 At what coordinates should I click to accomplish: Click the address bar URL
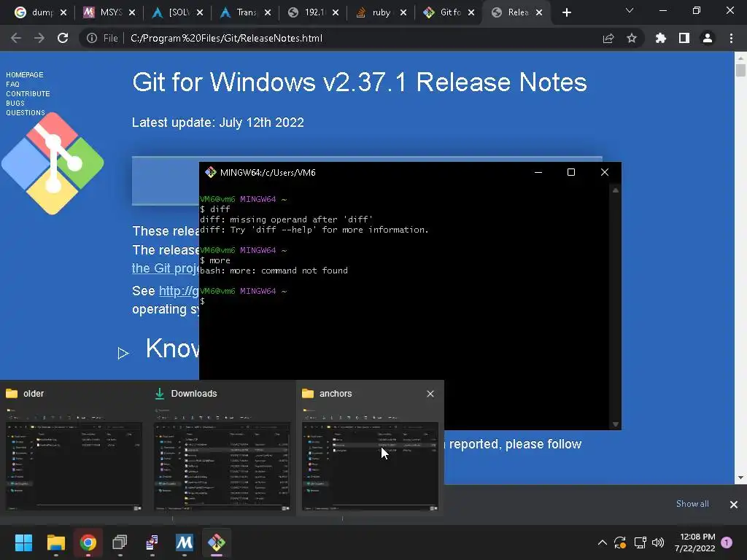pyautogui.click(x=226, y=38)
